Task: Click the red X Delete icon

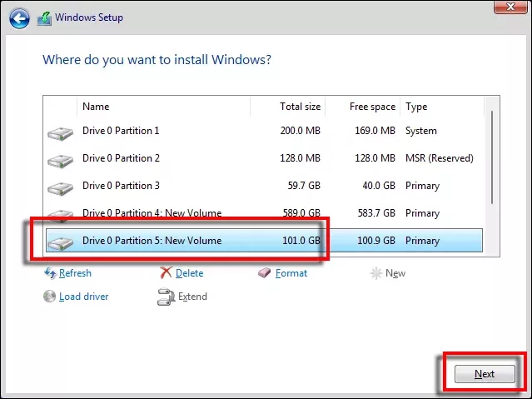Action: [166, 272]
